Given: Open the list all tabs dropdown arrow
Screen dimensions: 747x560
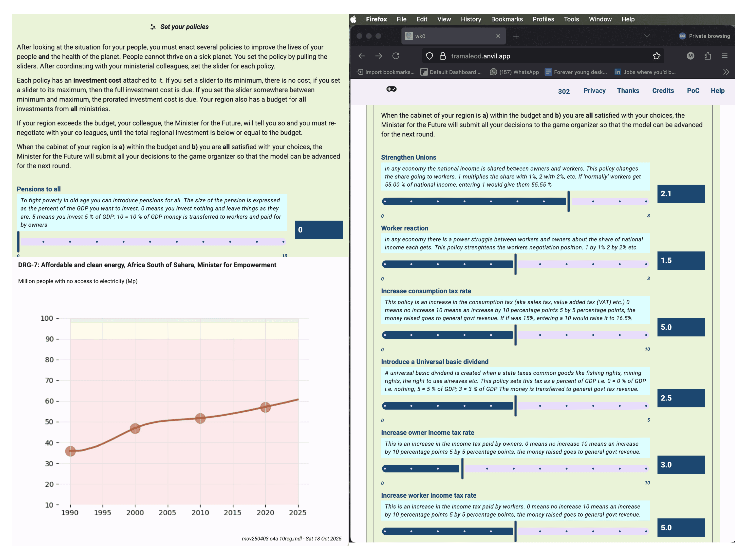Looking at the screenshot, I should click(647, 36).
